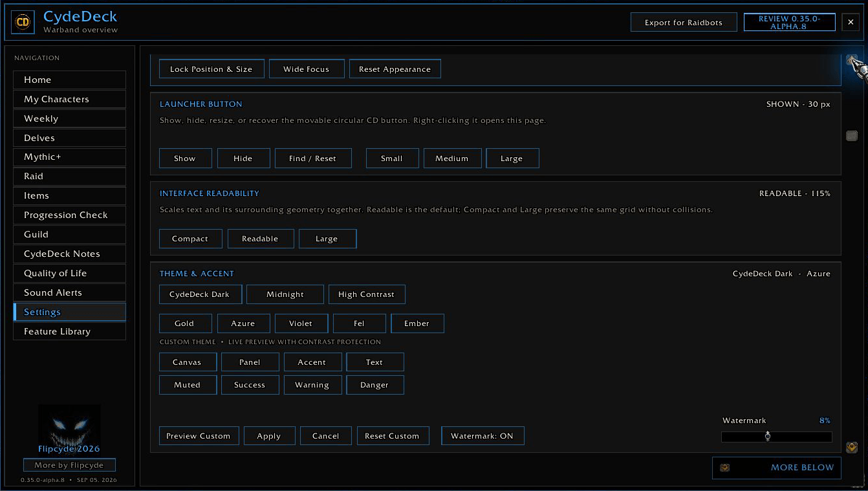Pick the Violet accent color
The width and height of the screenshot is (868, 491).
click(x=301, y=323)
